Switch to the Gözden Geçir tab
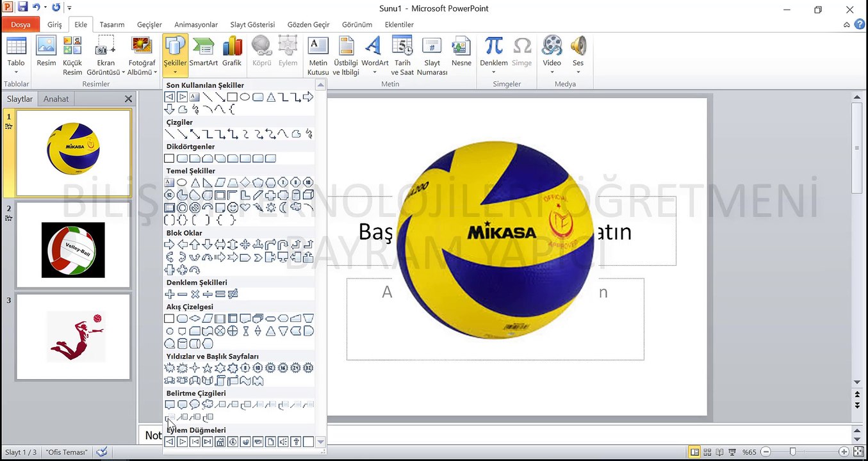868x461 pixels. tap(309, 24)
